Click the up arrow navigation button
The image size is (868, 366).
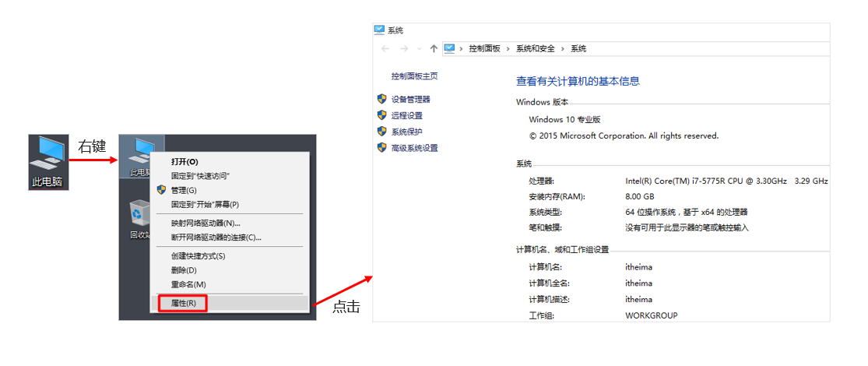tap(434, 49)
